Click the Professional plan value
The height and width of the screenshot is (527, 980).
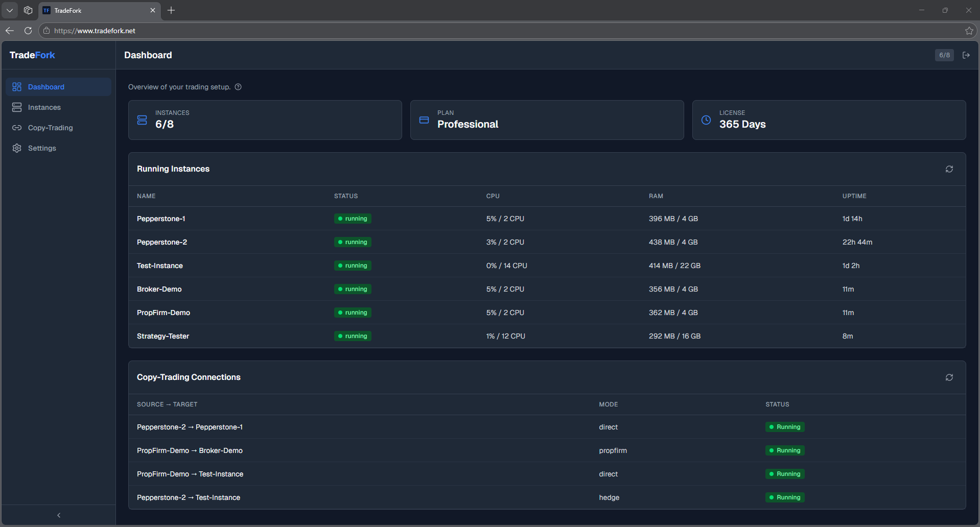468,124
